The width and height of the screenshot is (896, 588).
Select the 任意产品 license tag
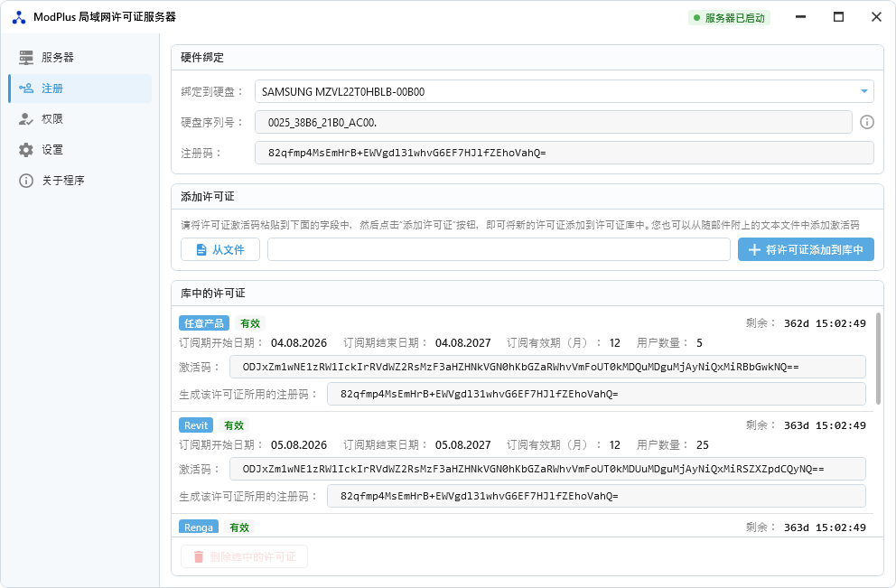204,323
